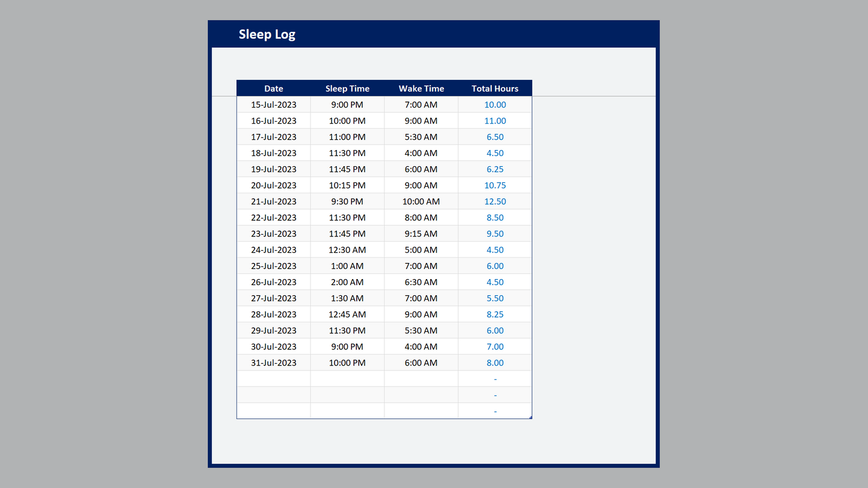The width and height of the screenshot is (868, 488).
Task: Select the 21-Jul-2023 date cell
Action: click(x=273, y=202)
